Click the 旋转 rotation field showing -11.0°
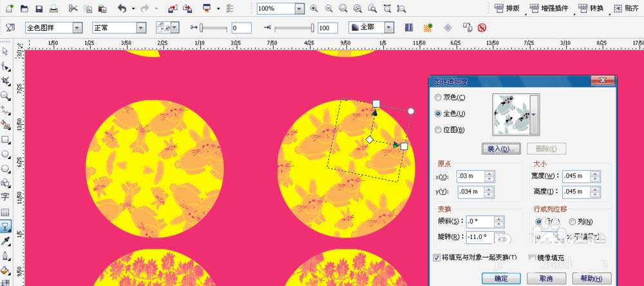The height and width of the screenshot is (286, 644). 480,237
